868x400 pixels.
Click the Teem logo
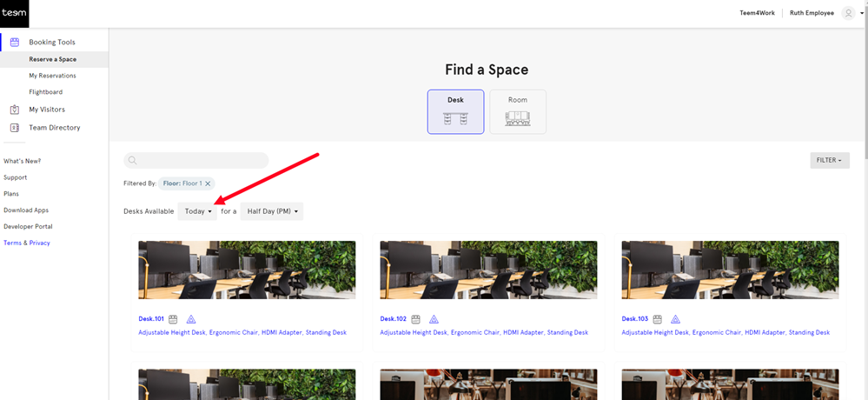click(x=14, y=14)
